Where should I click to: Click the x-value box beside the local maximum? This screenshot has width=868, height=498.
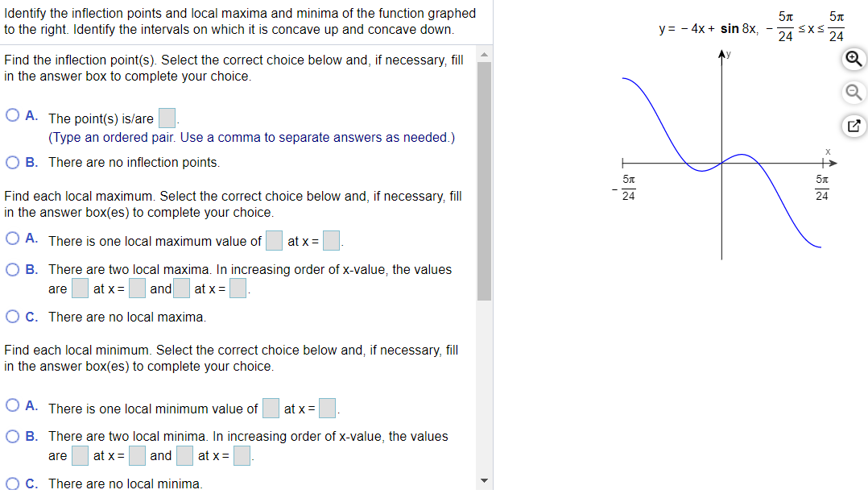click(329, 239)
